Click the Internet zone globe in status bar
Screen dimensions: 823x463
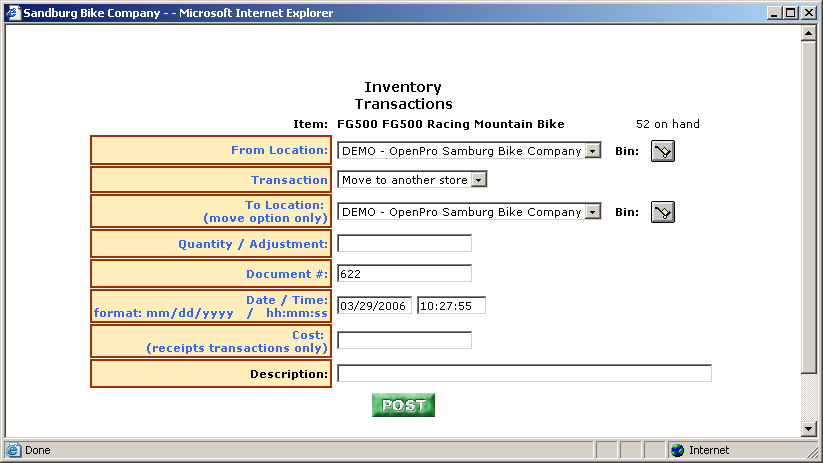pyautogui.click(x=677, y=450)
